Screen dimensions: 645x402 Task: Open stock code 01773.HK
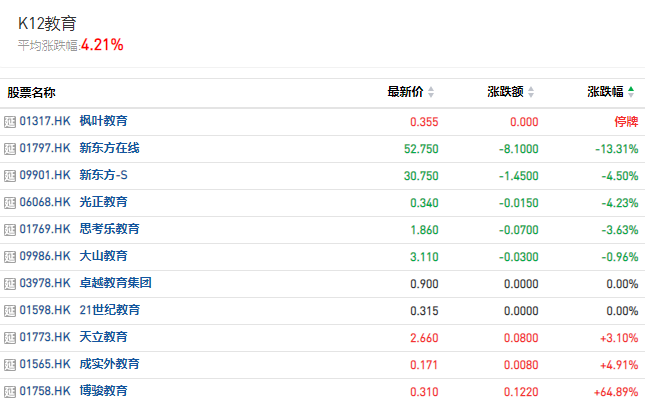tap(45, 337)
